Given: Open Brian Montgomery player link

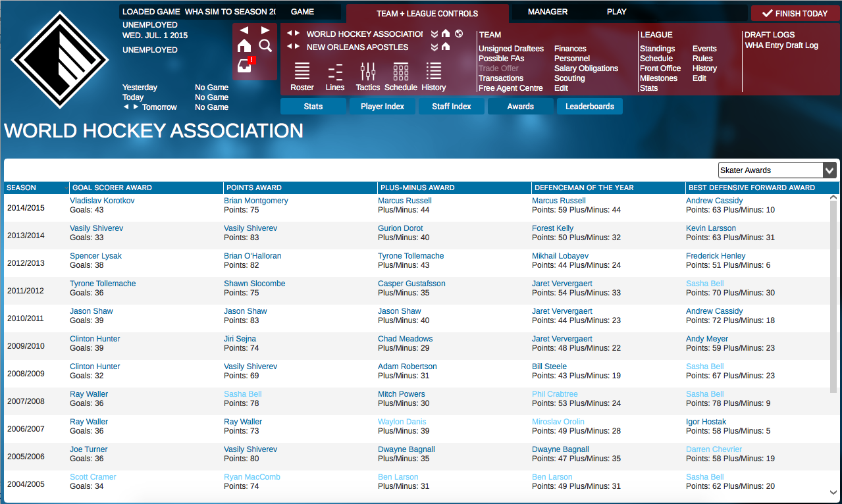Looking at the screenshot, I should click(256, 201).
